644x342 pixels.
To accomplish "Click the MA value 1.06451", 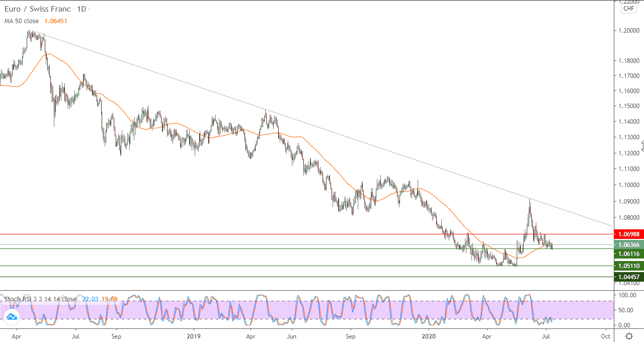I will pos(55,21).
